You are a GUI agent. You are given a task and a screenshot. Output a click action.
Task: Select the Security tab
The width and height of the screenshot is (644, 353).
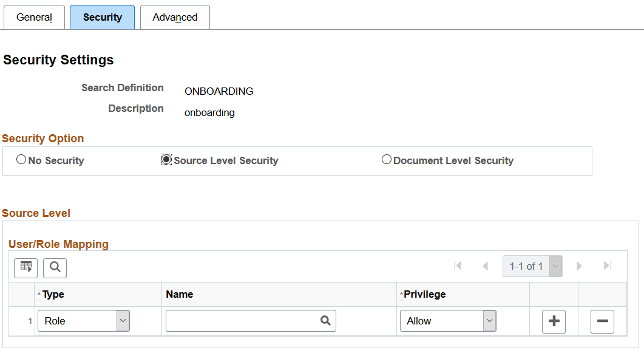point(102,17)
